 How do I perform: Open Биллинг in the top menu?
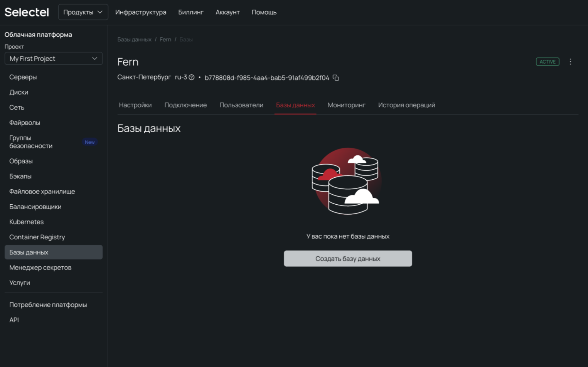(190, 12)
